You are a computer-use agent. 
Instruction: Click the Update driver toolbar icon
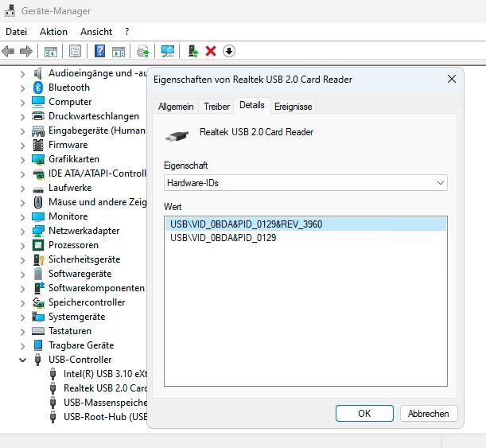click(x=143, y=51)
